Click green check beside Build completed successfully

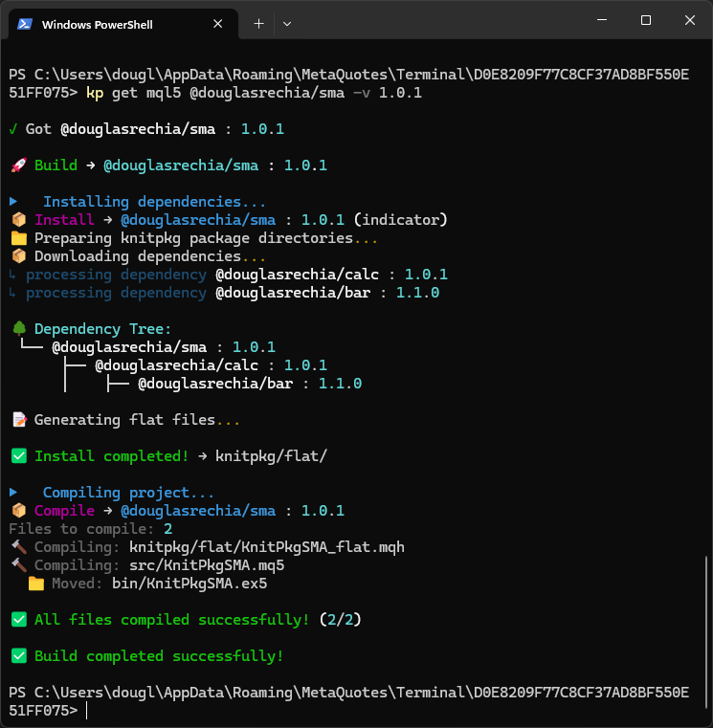pyautogui.click(x=19, y=655)
